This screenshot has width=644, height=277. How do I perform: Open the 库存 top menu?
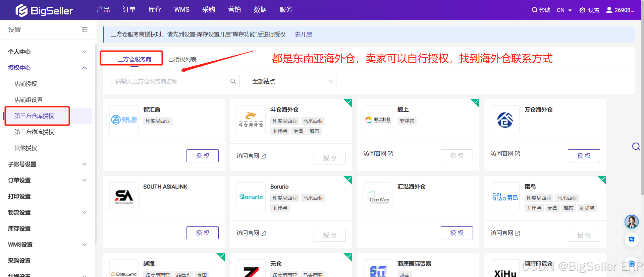[155, 10]
